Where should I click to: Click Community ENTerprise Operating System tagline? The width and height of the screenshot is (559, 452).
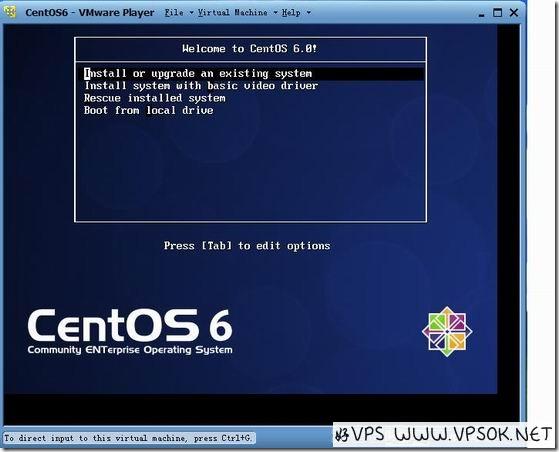pyautogui.click(x=130, y=350)
